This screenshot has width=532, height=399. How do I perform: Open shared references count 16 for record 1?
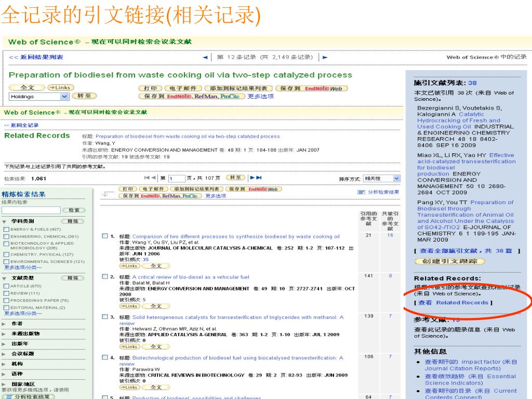pyautogui.click(x=390, y=235)
